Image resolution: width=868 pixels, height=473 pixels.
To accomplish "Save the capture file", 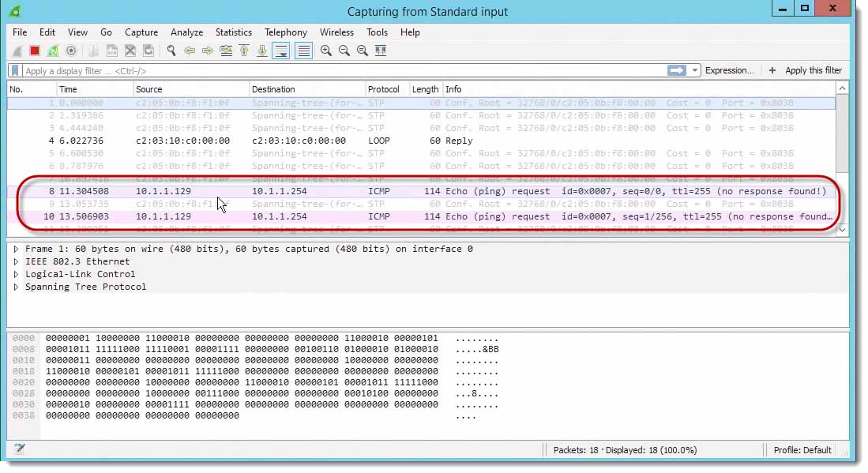I will pos(112,51).
